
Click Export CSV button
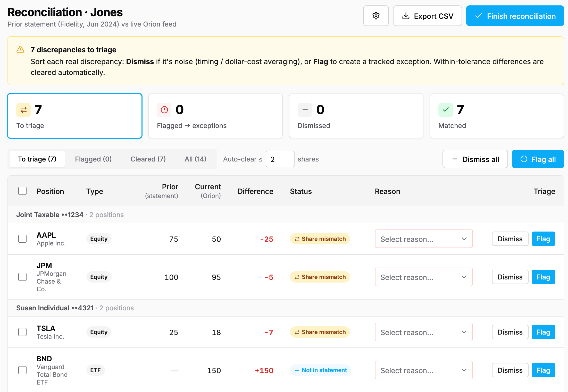coord(427,16)
